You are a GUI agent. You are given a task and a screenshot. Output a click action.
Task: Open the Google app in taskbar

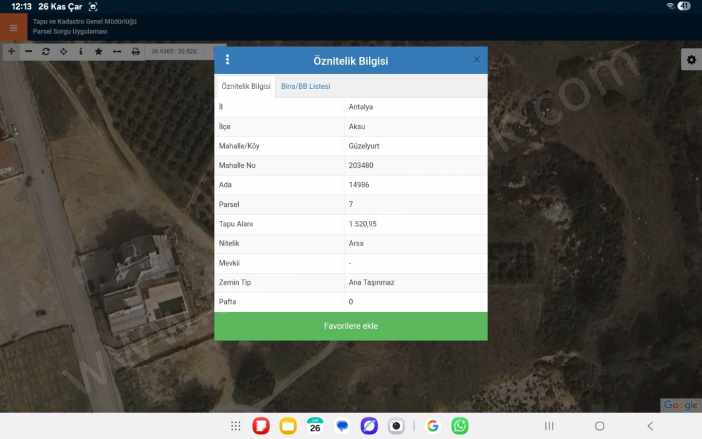click(x=432, y=426)
